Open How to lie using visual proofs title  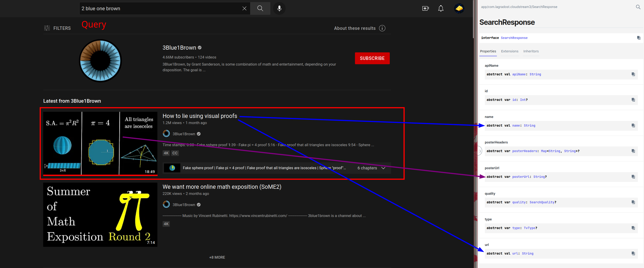pos(200,116)
